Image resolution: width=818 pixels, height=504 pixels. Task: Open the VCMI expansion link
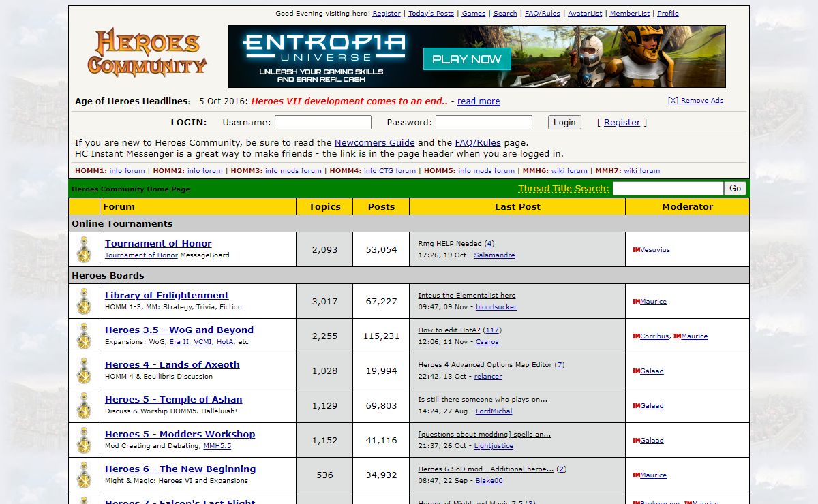(202, 342)
